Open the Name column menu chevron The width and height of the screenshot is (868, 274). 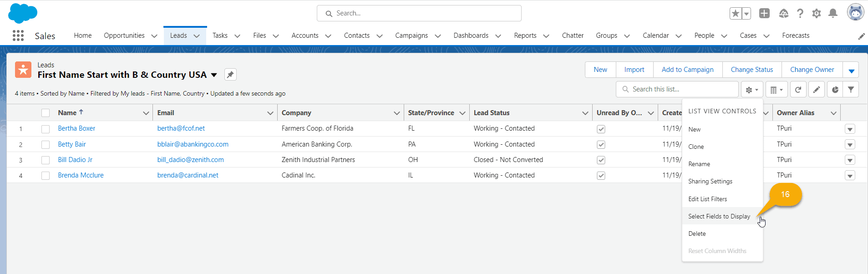146,113
